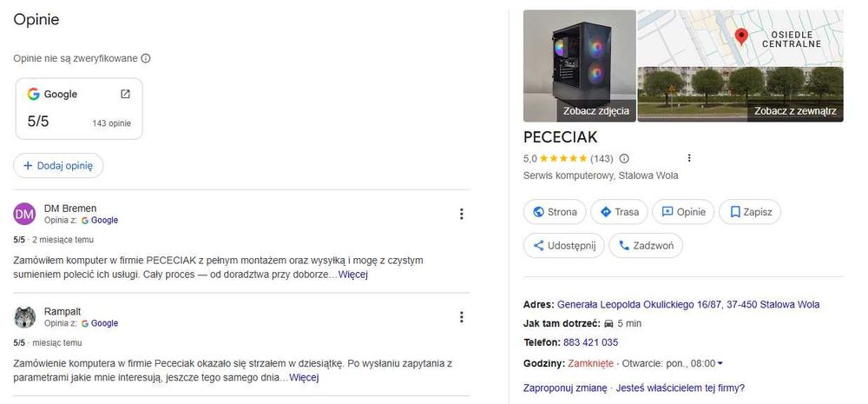Expand DM Bremen review with Więcej
Screen dimensions: 868x404
coord(353,275)
